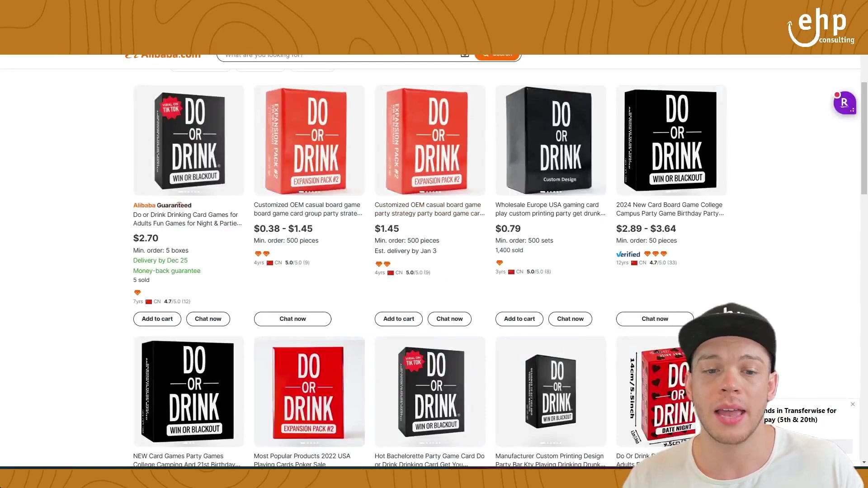Click the 5.0/5.0 (8) supplier rating
The image size is (868, 488).
point(538,272)
